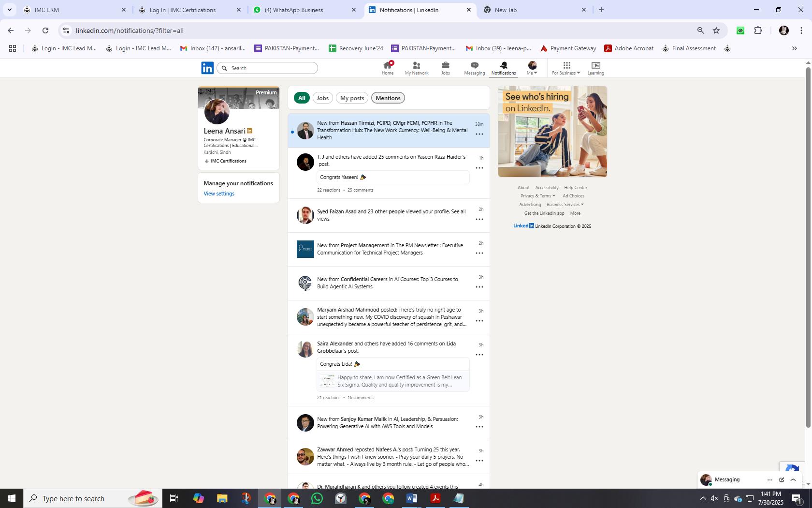The height and width of the screenshot is (508, 812).
Task: Open Learning icon in navigation bar
Action: (x=595, y=68)
